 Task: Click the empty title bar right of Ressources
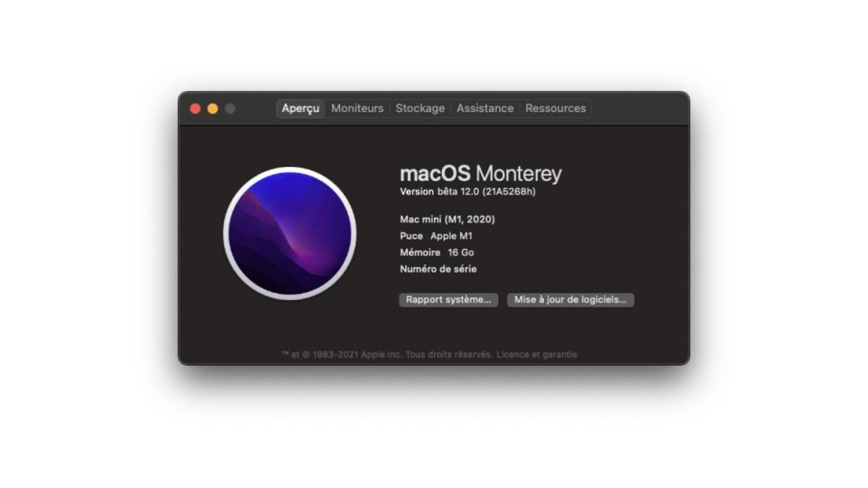[x=639, y=108]
